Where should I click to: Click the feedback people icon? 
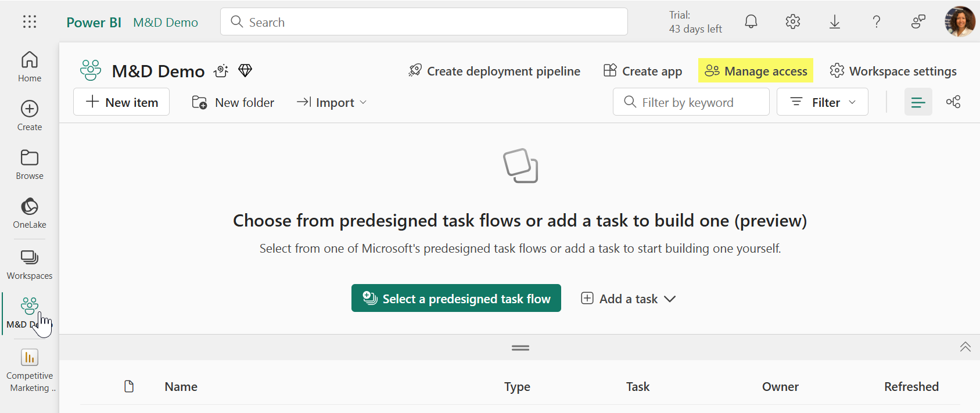[918, 22]
